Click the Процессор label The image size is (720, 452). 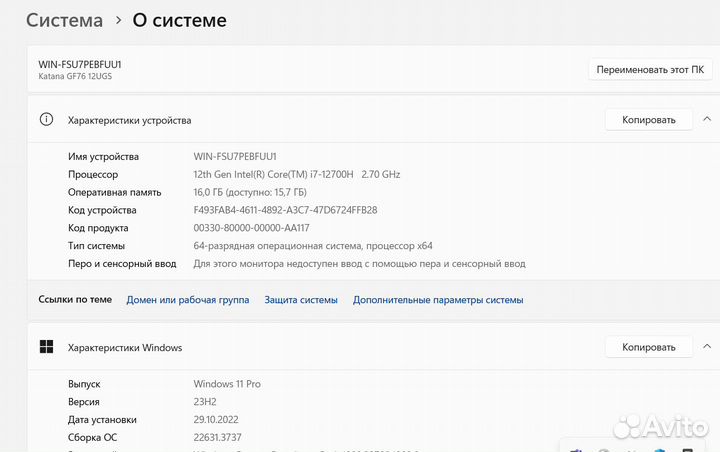(x=93, y=175)
